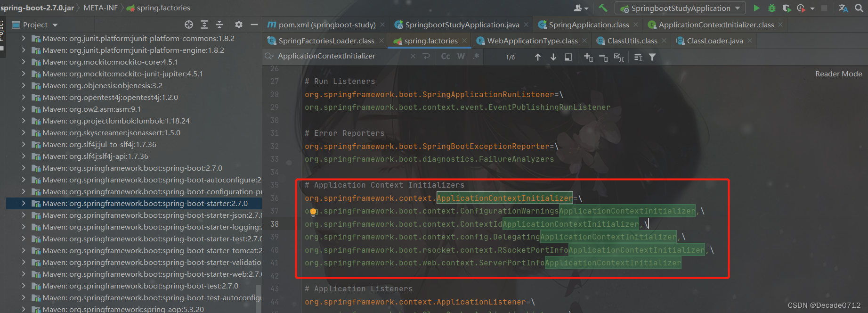The height and width of the screenshot is (313, 868).
Task: Collapse all in Project panel
Action: coord(219,25)
